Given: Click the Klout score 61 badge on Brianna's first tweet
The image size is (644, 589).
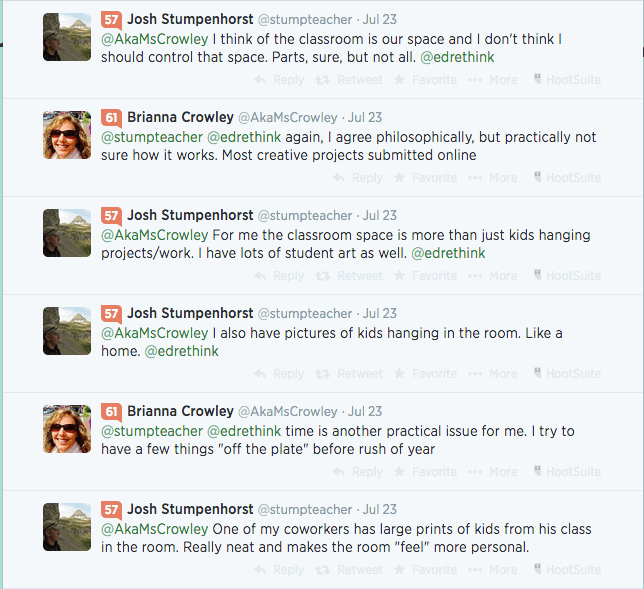Looking at the screenshot, I should click(112, 117).
